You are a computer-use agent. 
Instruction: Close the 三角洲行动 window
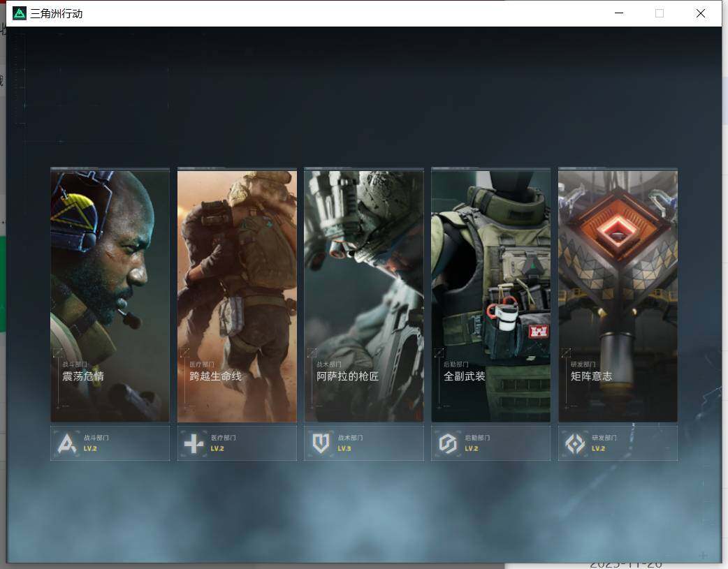pyautogui.click(x=701, y=13)
